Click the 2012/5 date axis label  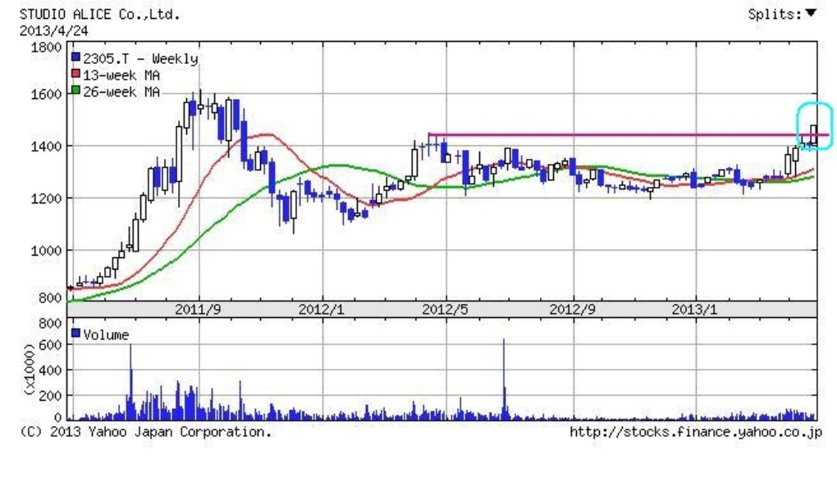pyautogui.click(x=446, y=308)
